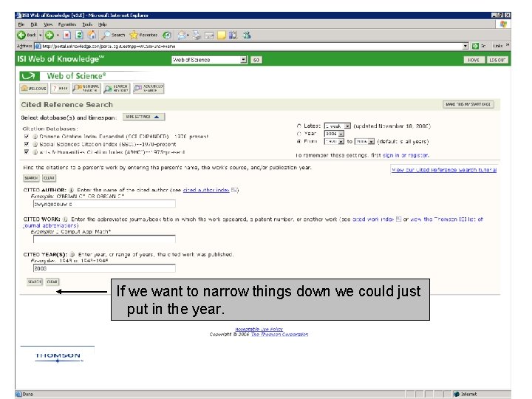Screen dimensions: 532x399
Task: Open the Latest week dropdown
Action: click(x=337, y=126)
